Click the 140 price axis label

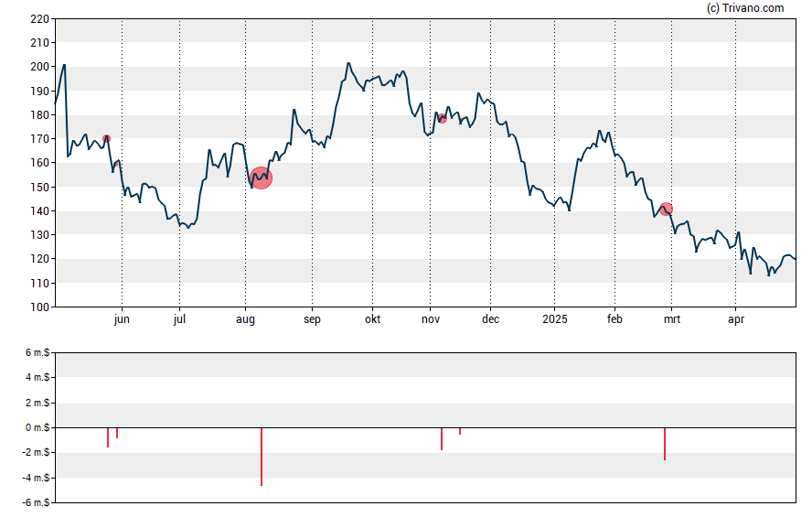(40, 210)
